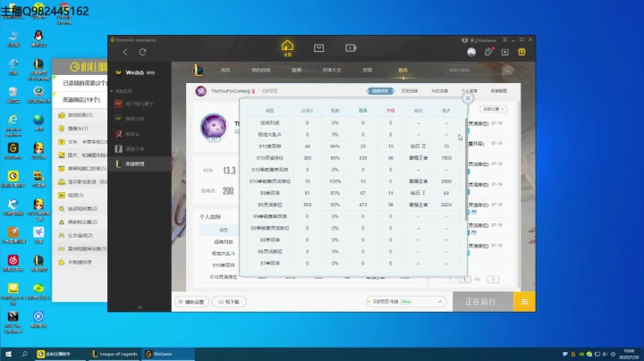This screenshot has height=361, width=644.
Task: Click the 预下载 button
Action: tap(229, 302)
